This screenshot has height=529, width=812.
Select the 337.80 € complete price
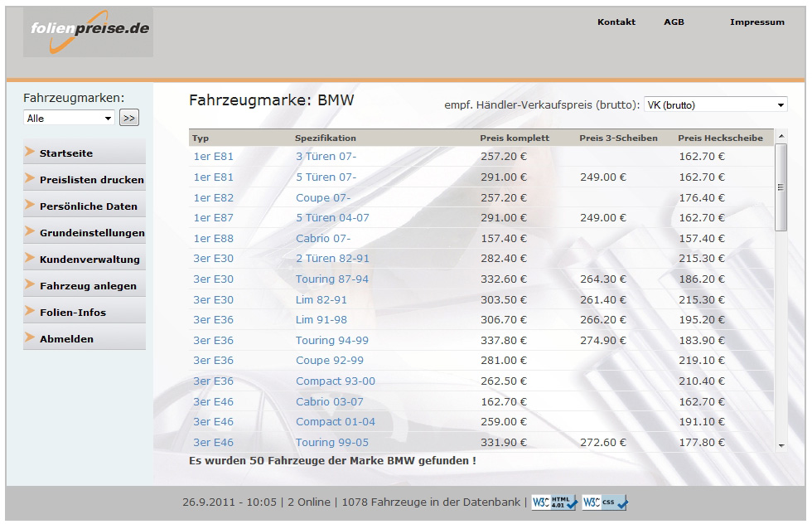pos(504,341)
